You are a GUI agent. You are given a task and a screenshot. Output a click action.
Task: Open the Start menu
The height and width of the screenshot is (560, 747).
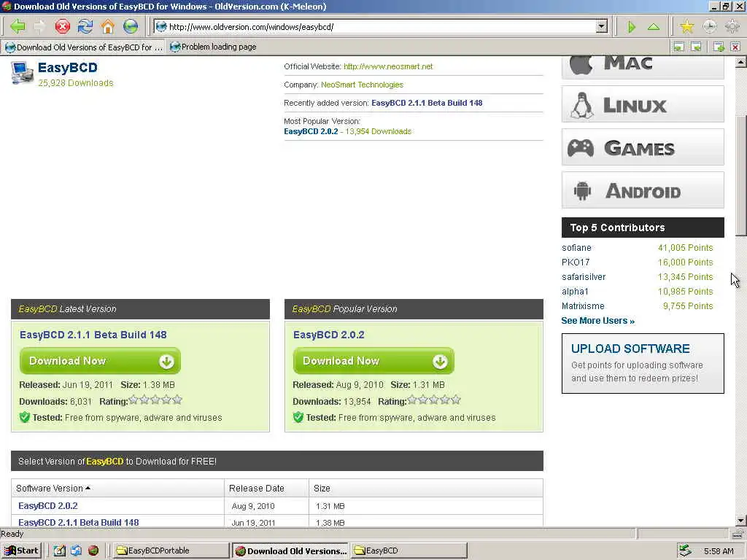[x=21, y=551]
